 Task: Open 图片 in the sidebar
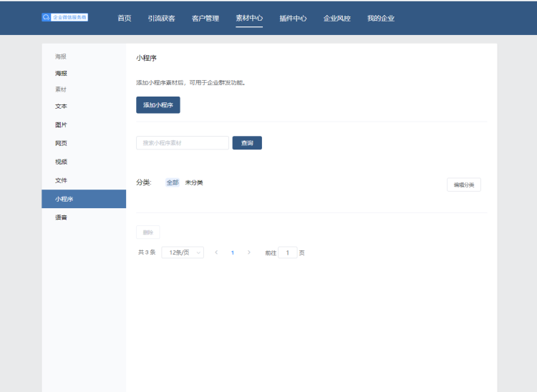click(x=62, y=124)
